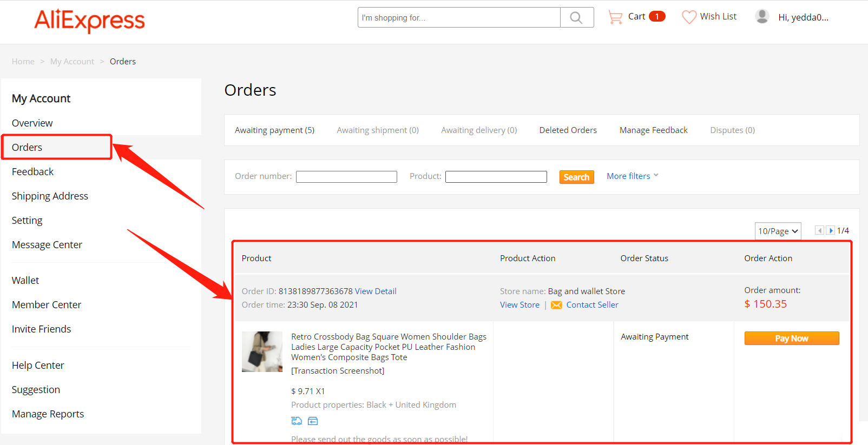The height and width of the screenshot is (445, 868).
Task: Click the order time 23:30 Sep. 08 2021
Action: [323, 305]
